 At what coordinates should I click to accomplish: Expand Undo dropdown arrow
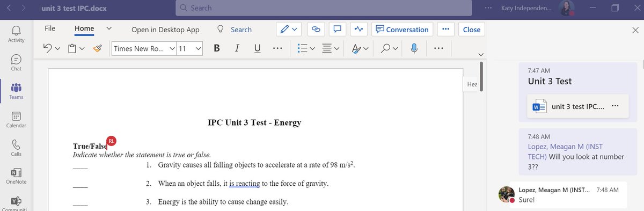click(x=57, y=49)
